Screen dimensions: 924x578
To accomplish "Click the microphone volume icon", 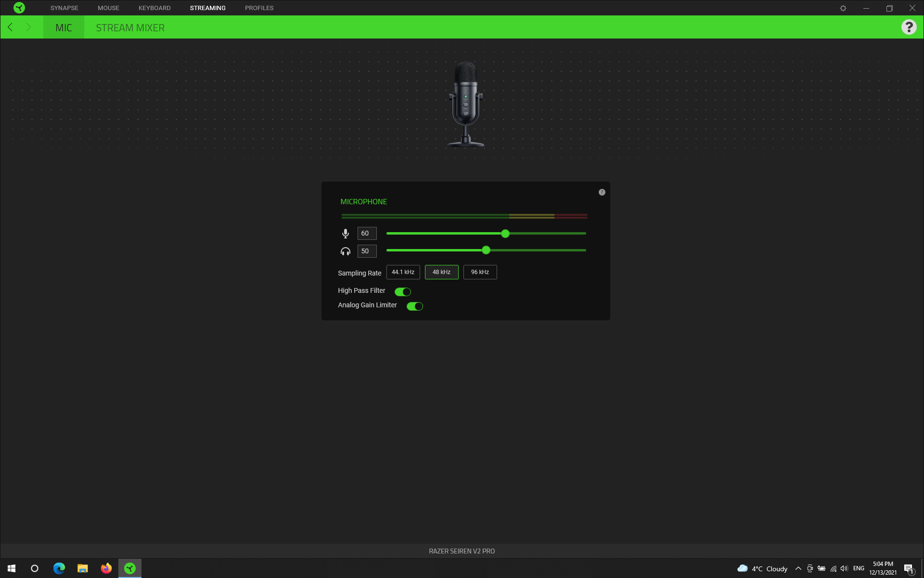I will (345, 234).
